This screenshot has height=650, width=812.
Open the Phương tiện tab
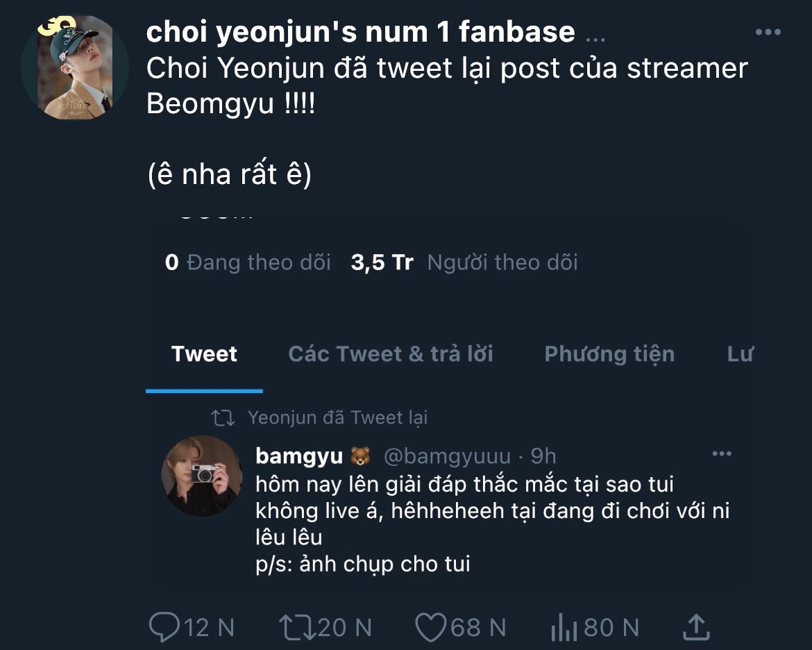(x=609, y=354)
